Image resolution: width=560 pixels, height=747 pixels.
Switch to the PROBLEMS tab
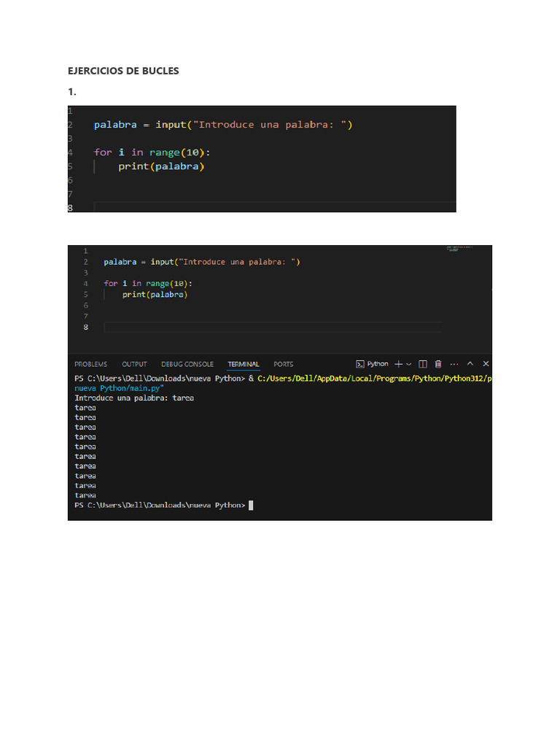pyautogui.click(x=90, y=364)
